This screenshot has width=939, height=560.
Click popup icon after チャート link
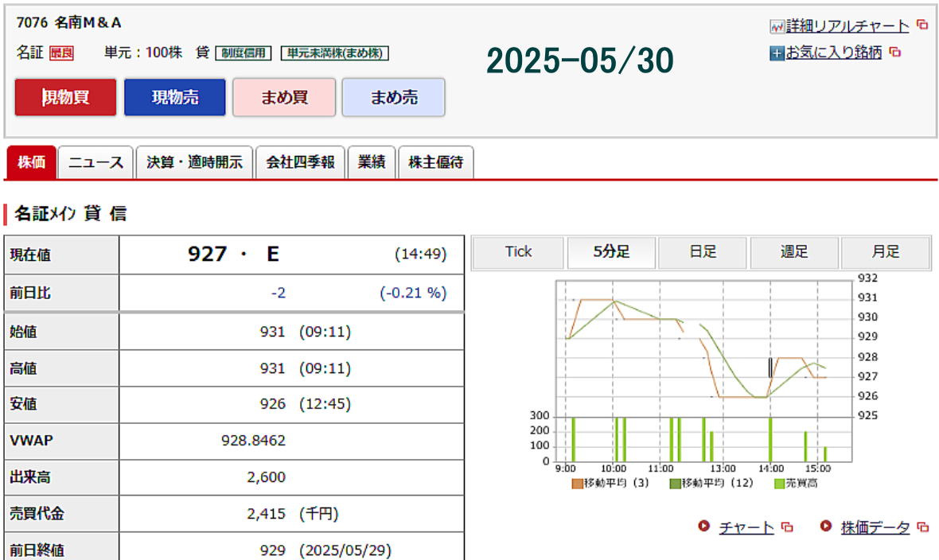788,527
